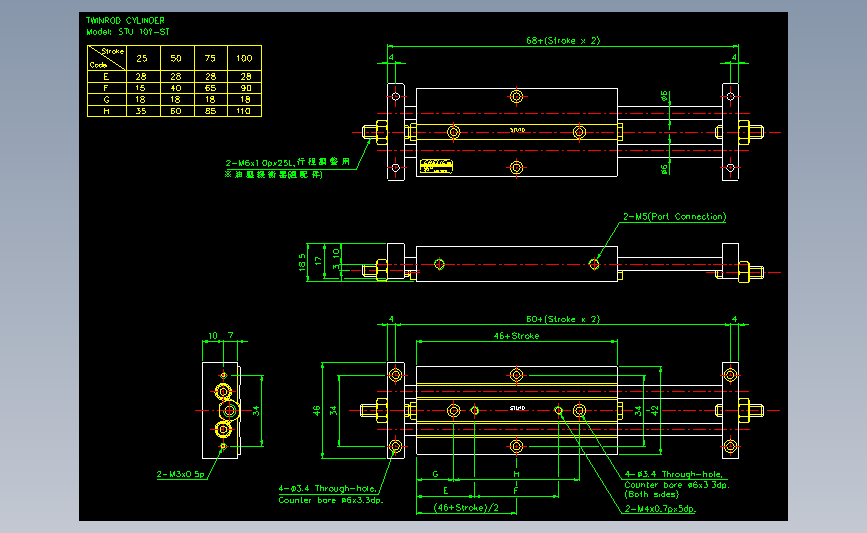Click the "60+(Stroke x 2)" dimension text
Viewport: 867px width, 533px height.
(563, 319)
